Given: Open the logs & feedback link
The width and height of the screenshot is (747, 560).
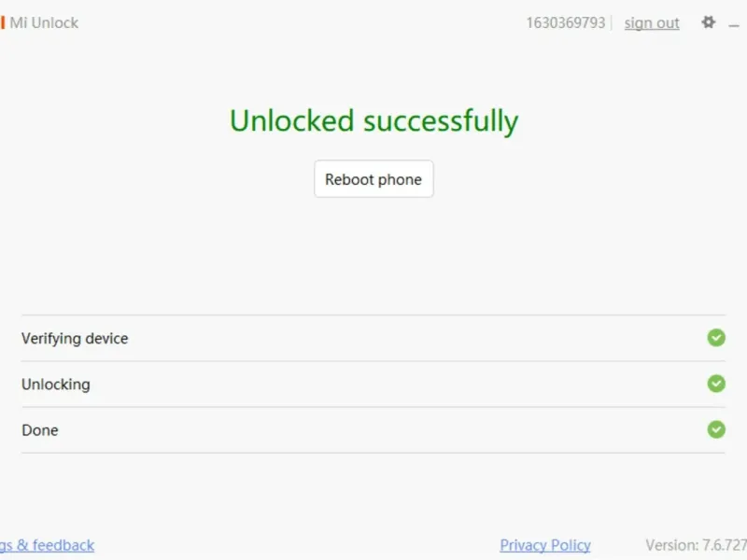Looking at the screenshot, I should pos(47,545).
